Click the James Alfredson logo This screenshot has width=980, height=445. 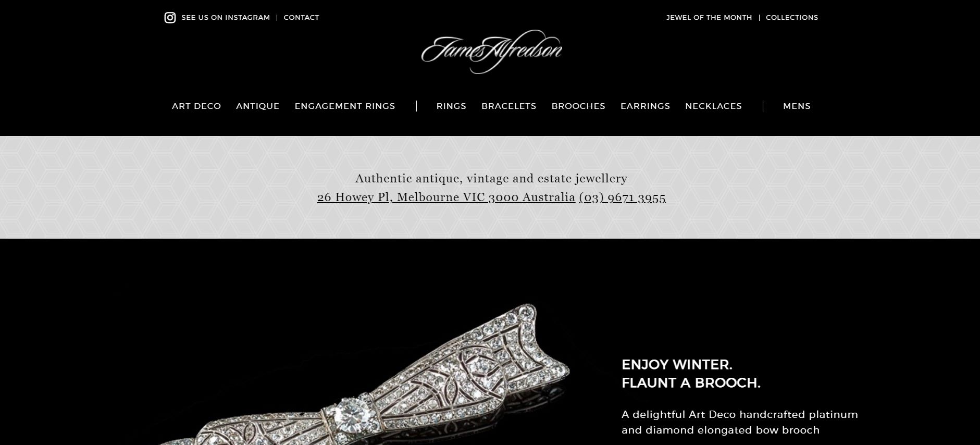click(x=491, y=52)
